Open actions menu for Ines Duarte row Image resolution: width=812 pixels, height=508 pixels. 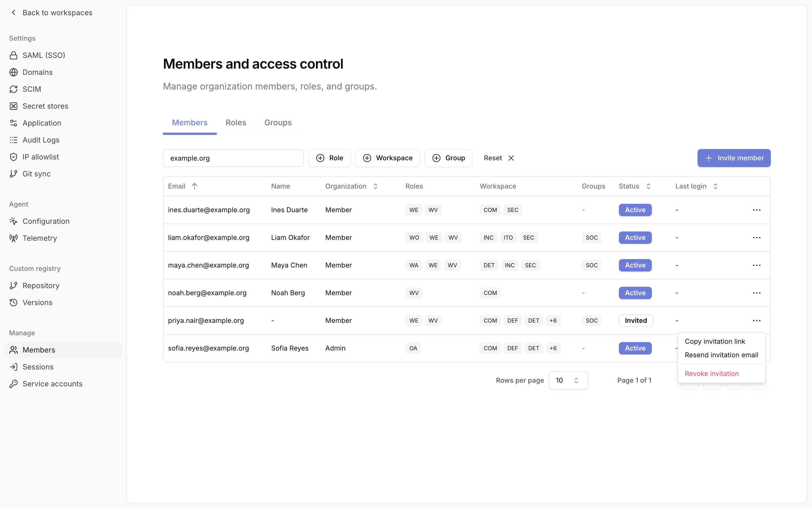point(757,210)
